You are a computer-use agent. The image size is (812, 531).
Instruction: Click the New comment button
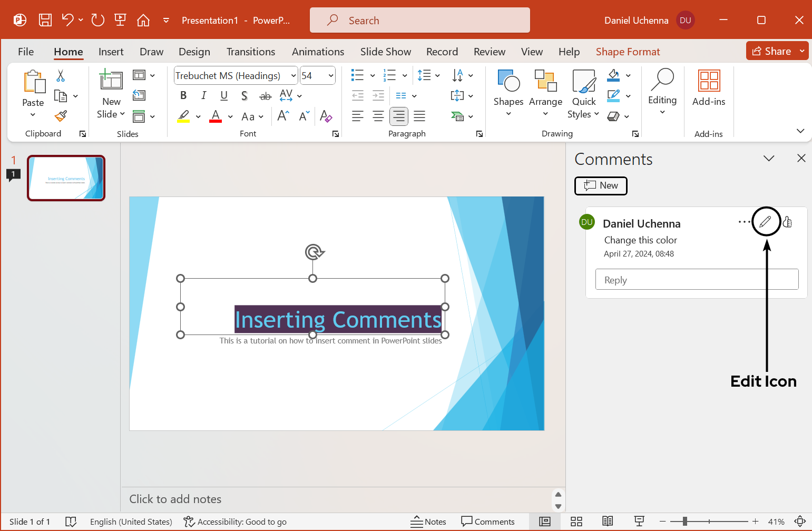point(601,185)
